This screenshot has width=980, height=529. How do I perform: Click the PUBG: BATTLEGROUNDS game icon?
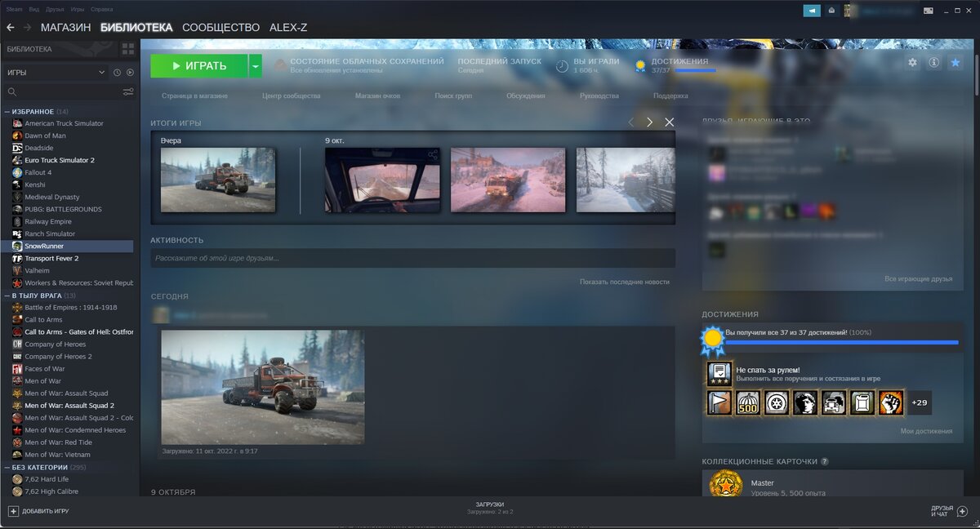coord(17,209)
